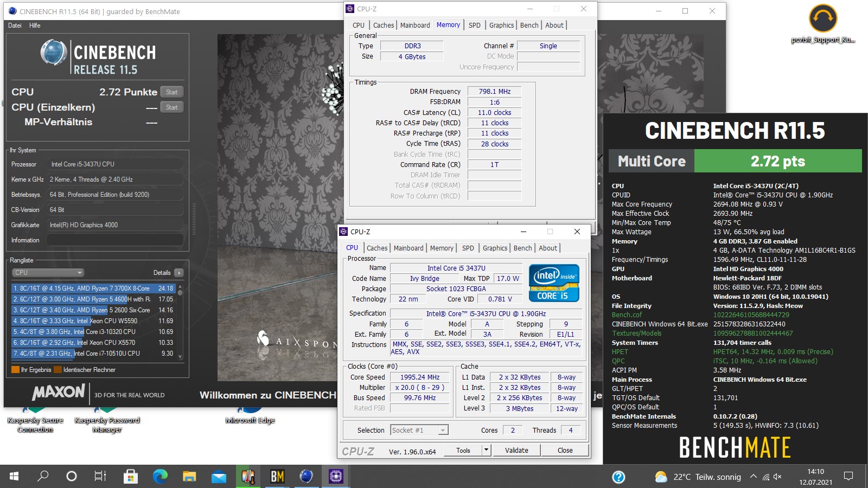Switch to BenchMate BM taskbar icon
This screenshot has height=488, width=868.
click(x=277, y=477)
